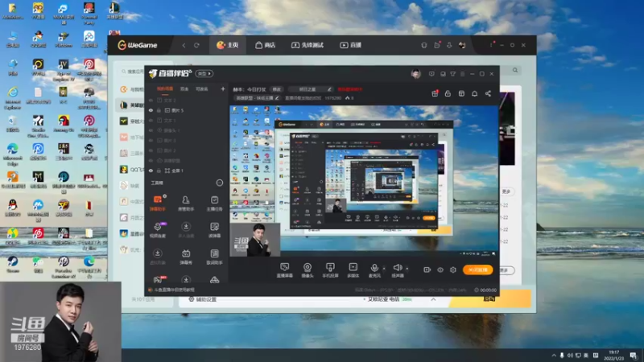Open the WeGame three-dot menu

tap(491, 45)
